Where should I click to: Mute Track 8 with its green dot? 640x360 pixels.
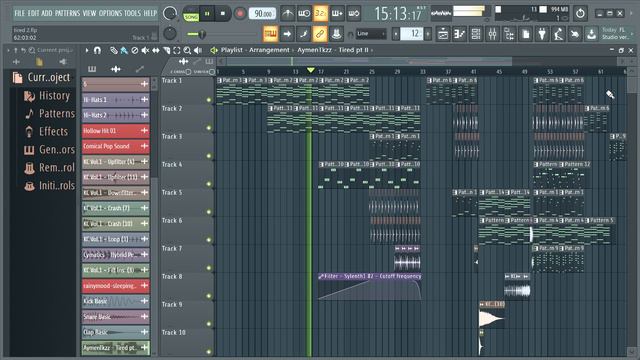pyautogui.click(x=209, y=296)
